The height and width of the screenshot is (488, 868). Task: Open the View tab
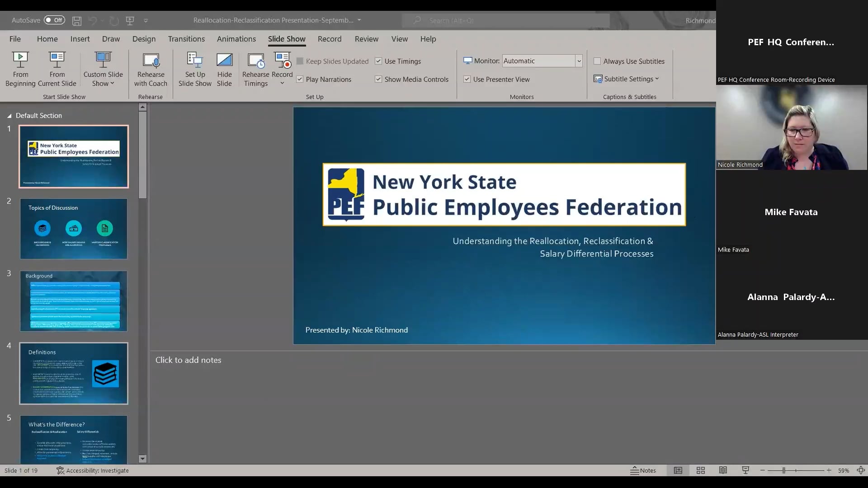400,39
